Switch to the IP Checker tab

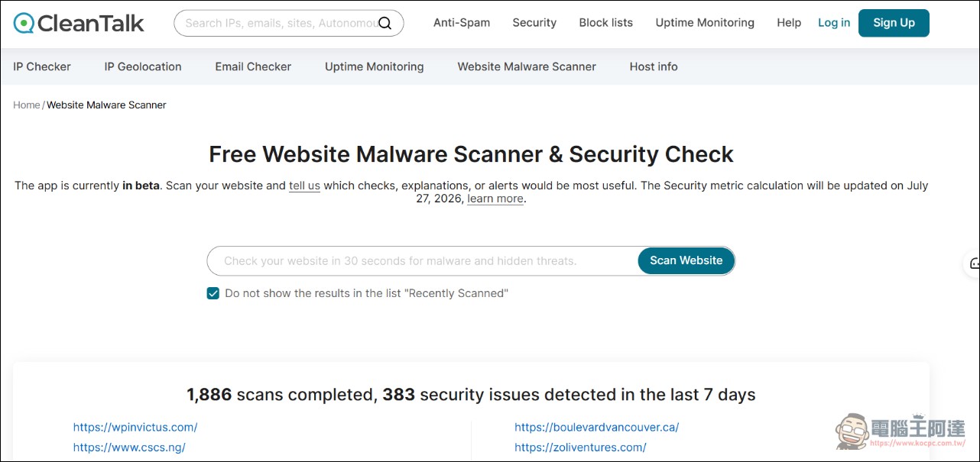tap(42, 66)
